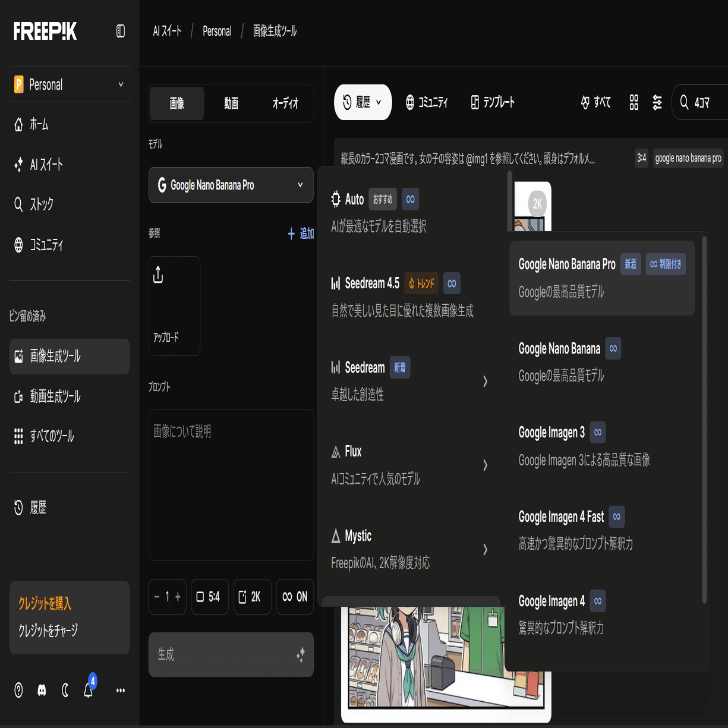Open AI スイート in sidebar

(x=70, y=165)
